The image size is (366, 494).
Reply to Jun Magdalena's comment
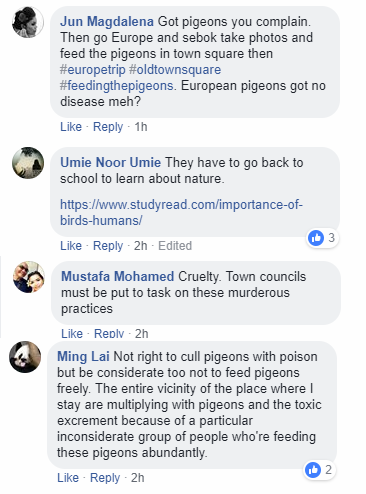(x=108, y=127)
